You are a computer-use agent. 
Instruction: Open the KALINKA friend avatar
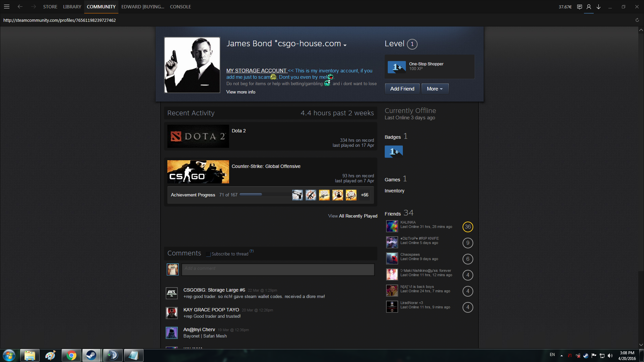(x=392, y=227)
